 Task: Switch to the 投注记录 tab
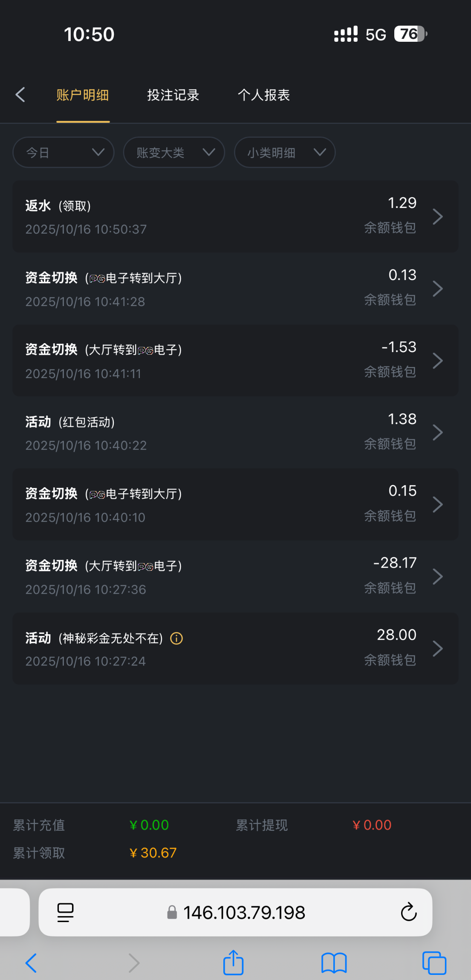(x=173, y=95)
